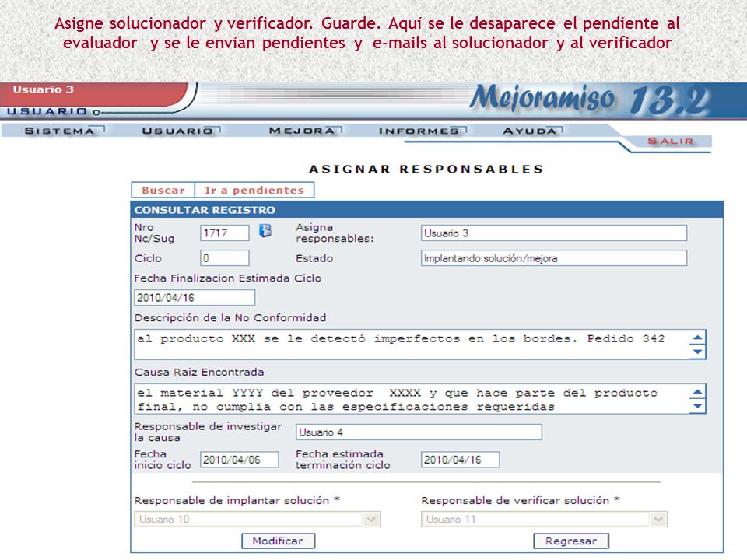Click Fecha Finalizacion Estimada Ciclo field
The width and height of the screenshot is (747, 560).
195,298
